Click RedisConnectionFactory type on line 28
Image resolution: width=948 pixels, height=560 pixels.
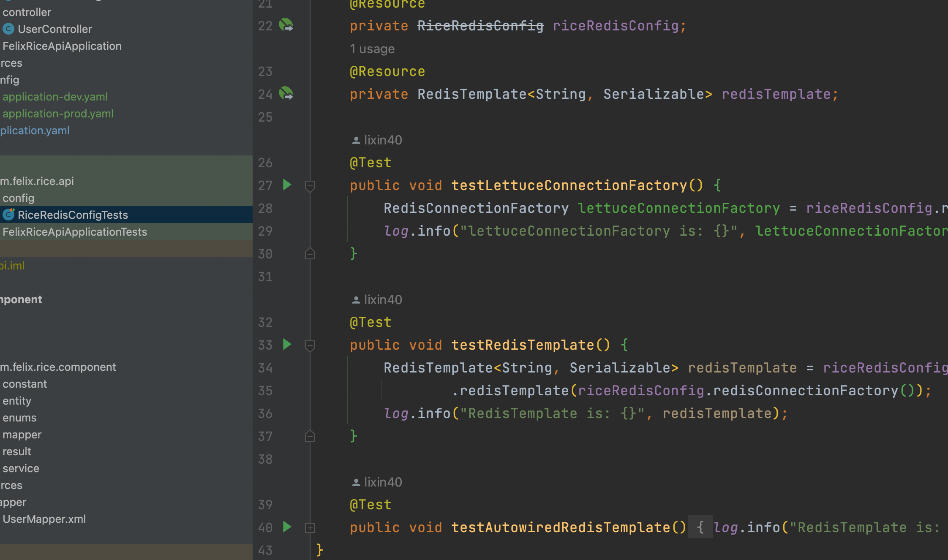pyautogui.click(x=476, y=208)
